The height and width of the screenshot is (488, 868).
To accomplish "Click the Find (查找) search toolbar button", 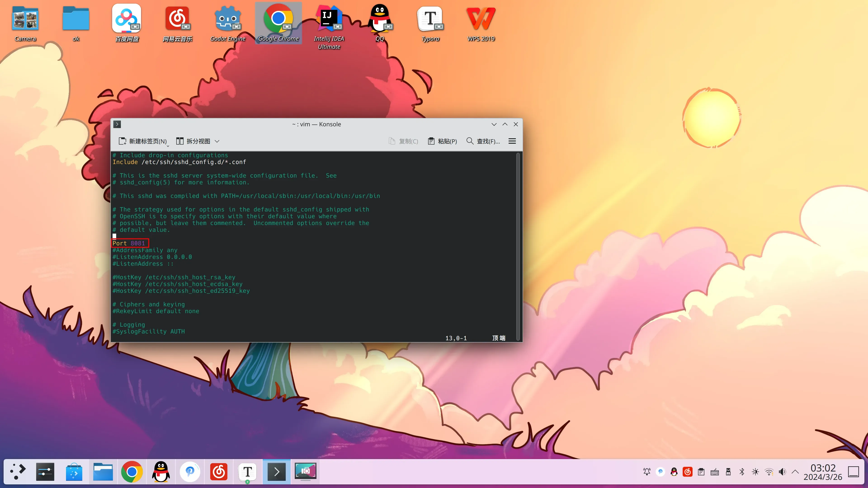I will pyautogui.click(x=483, y=141).
